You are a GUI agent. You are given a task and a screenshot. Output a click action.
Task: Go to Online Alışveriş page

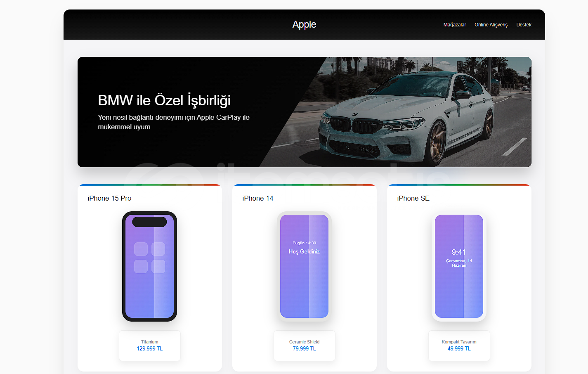coord(491,25)
